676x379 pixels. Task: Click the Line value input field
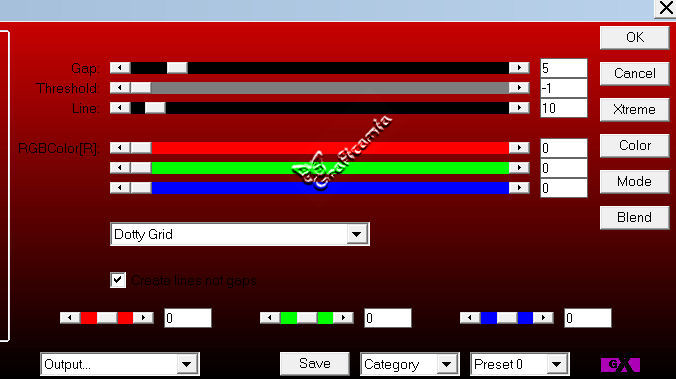point(564,108)
